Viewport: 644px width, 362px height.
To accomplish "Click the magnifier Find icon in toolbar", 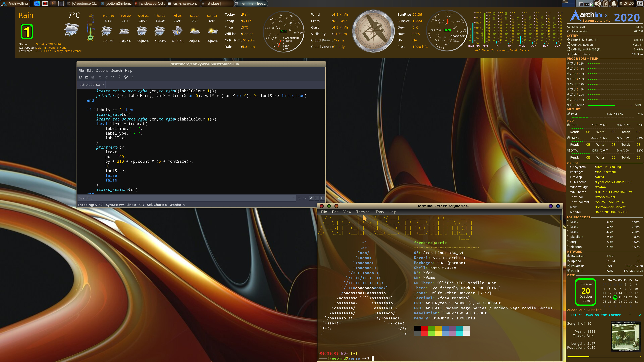I will click(x=120, y=77).
